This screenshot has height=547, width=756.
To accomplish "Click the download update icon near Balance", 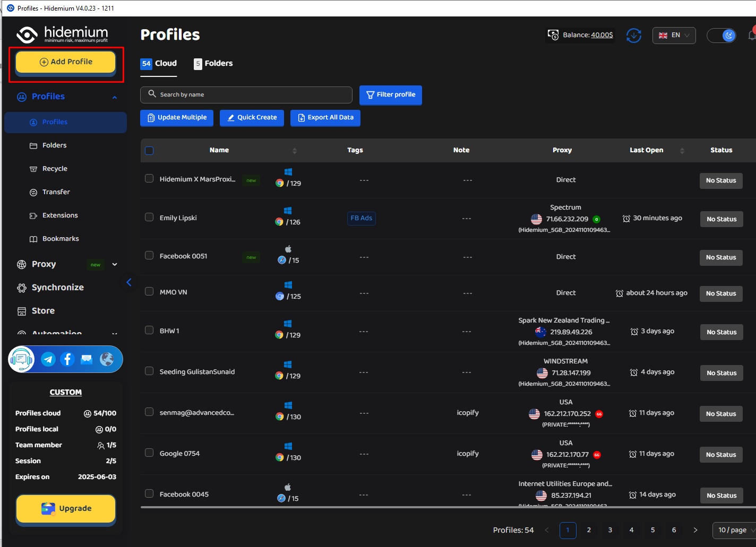I will point(634,36).
